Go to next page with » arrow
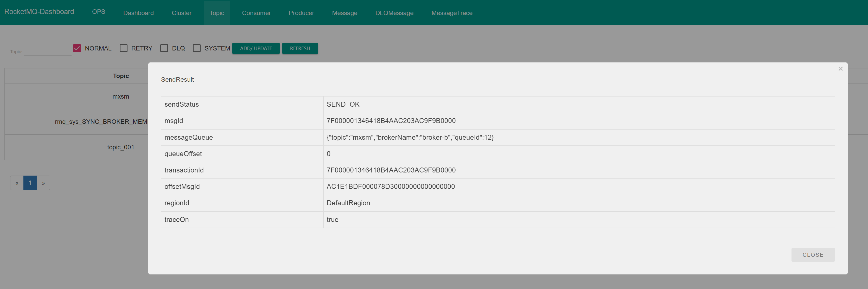Viewport: 868px width, 289px height. (43, 183)
